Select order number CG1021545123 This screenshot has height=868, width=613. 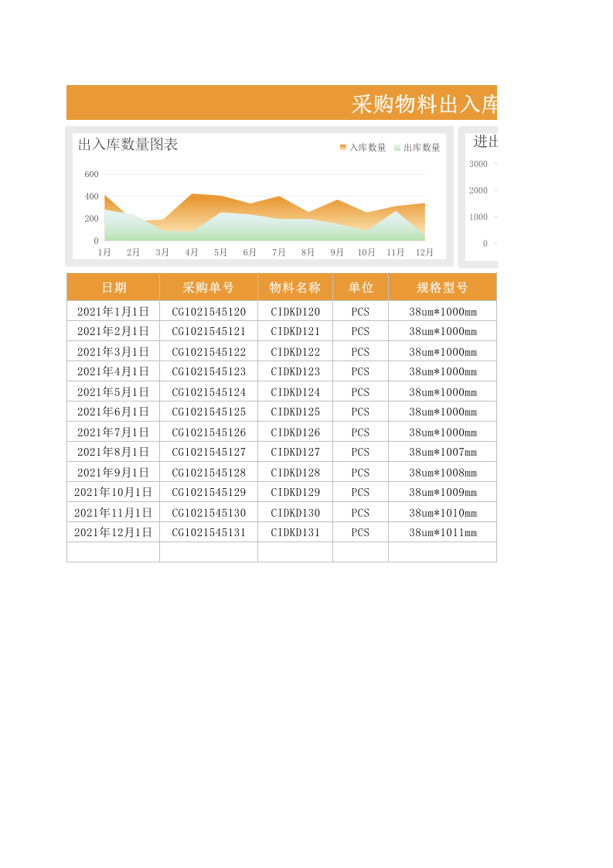(209, 371)
